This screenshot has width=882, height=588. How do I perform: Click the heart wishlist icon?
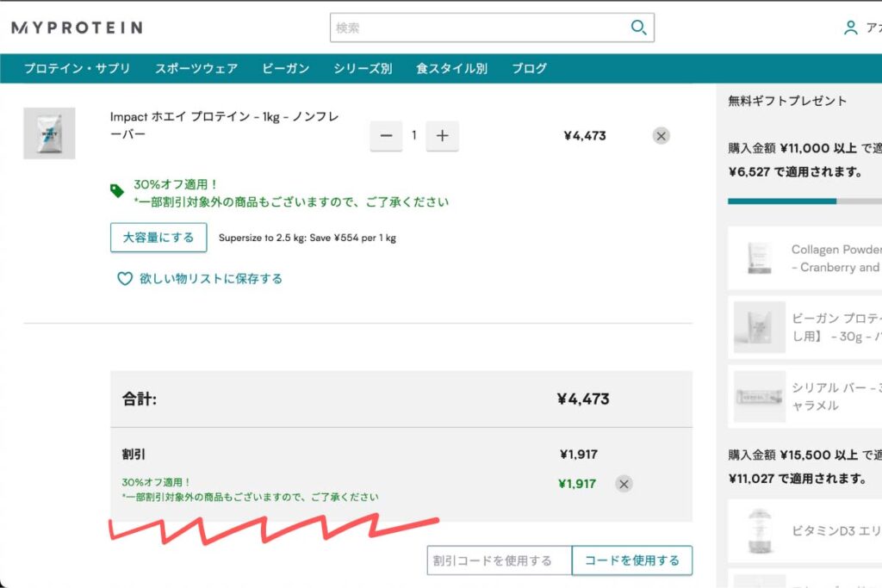(x=124, y=279)
